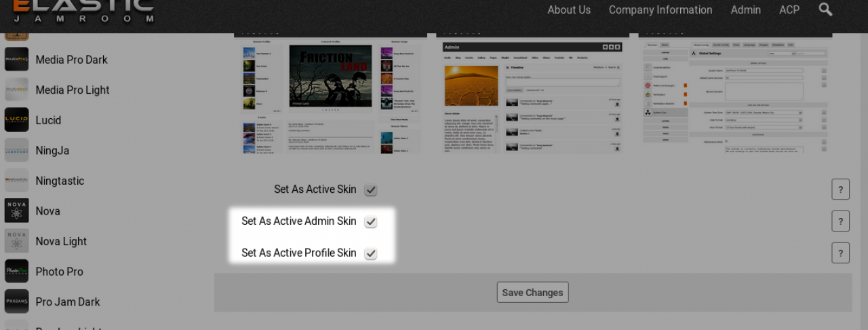The image size is (868, 330).
Task: Select the Pro Jam Dark skin icon
Action: point(16,301)
